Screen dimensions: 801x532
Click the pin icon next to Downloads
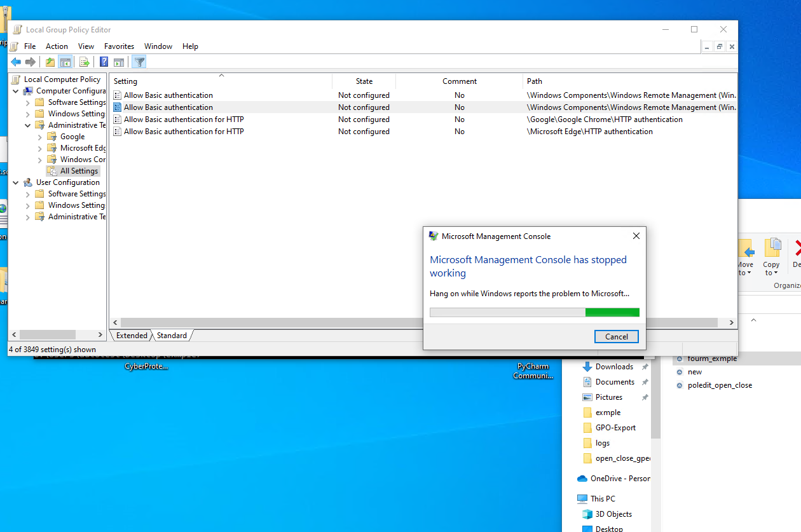pyautogui.click(x=645, y=367)
